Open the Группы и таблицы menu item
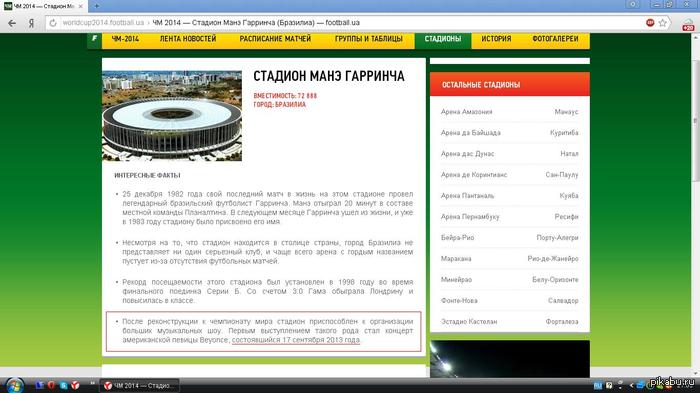The width and height of the screenshot is (700, 393). pos(369,39)
